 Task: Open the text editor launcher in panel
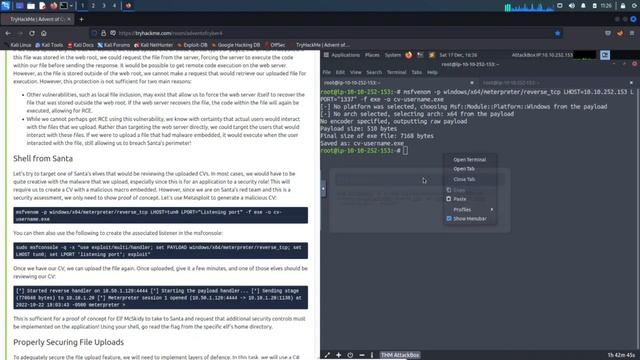coord(42,6)
